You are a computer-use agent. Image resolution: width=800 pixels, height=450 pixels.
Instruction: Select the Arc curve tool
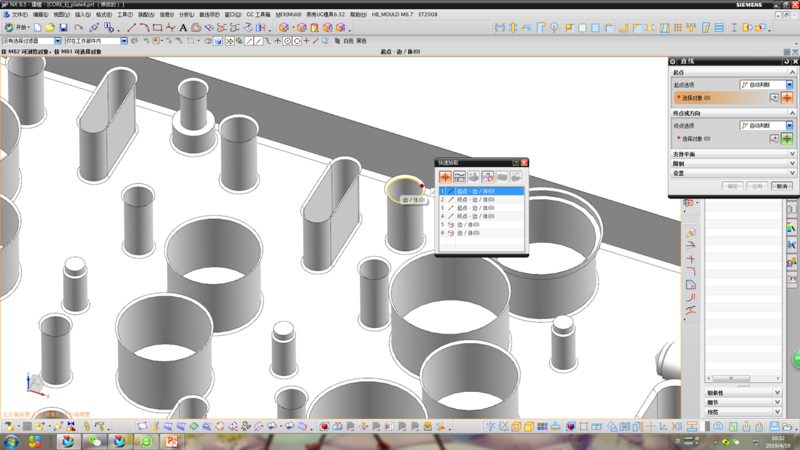click(x=144, y=28)
